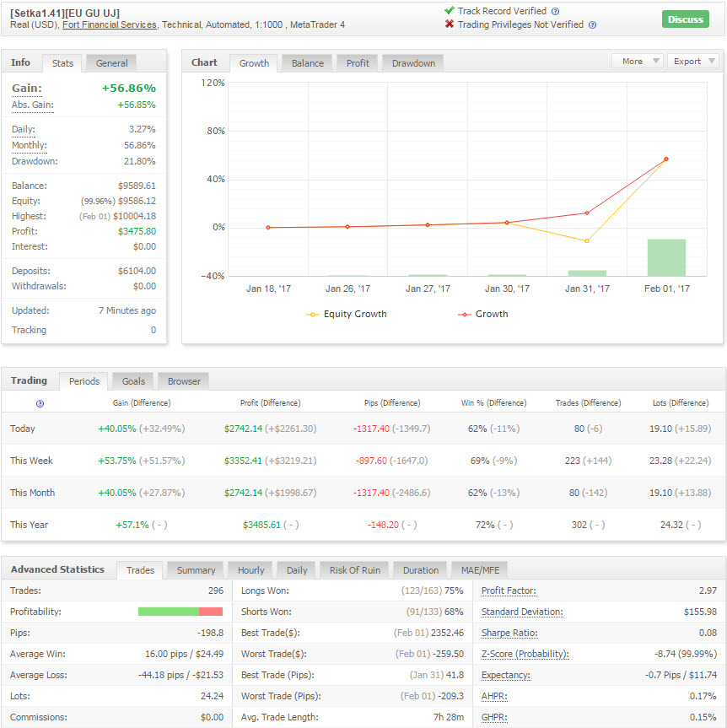
Task: Click the Abs. Gain label
Action: click(x=33, y=105)
